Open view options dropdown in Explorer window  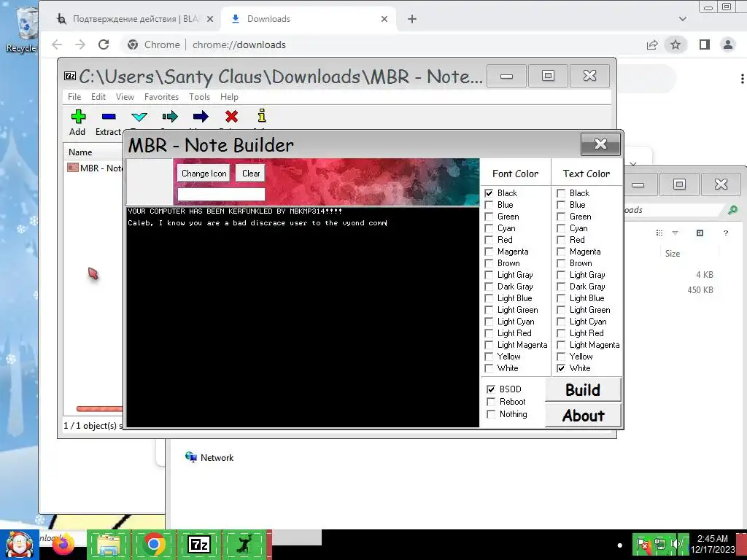point(675,233)
